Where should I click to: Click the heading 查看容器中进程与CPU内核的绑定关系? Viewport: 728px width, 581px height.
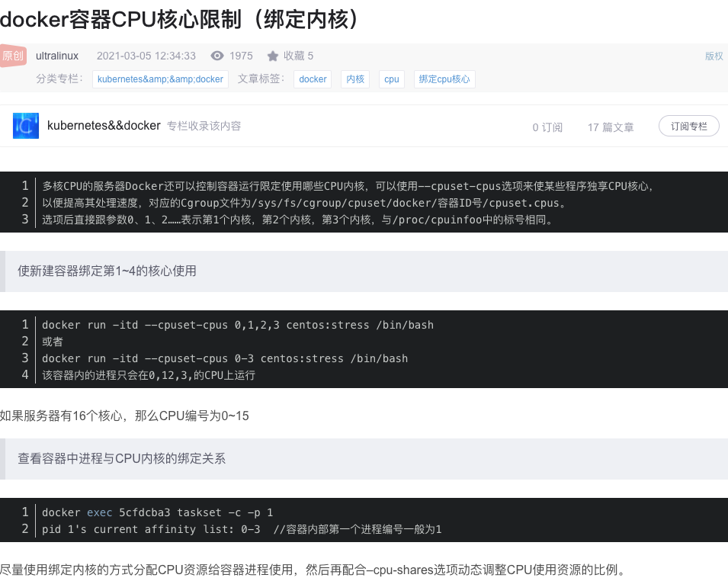click(122, 458)
